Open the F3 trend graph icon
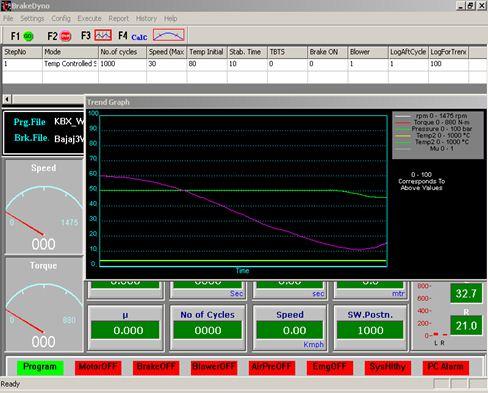Screen dimensions: 488x393 click(x=103, y=35)
